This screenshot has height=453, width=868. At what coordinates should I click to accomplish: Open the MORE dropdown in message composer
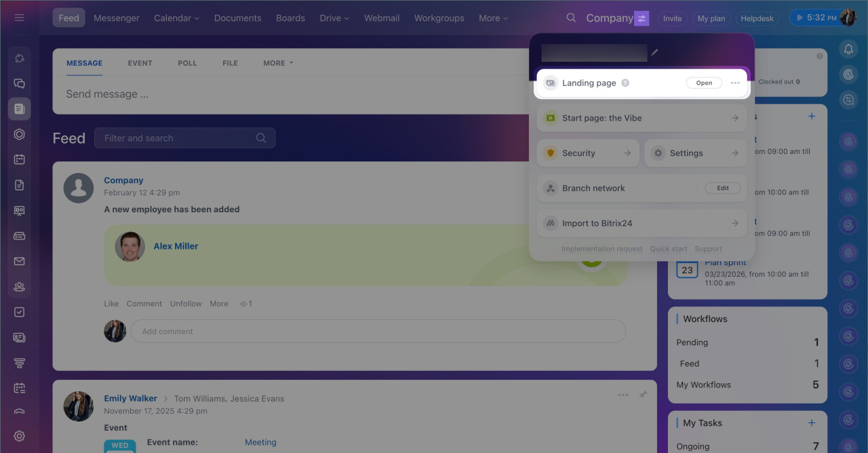(278, 63)
